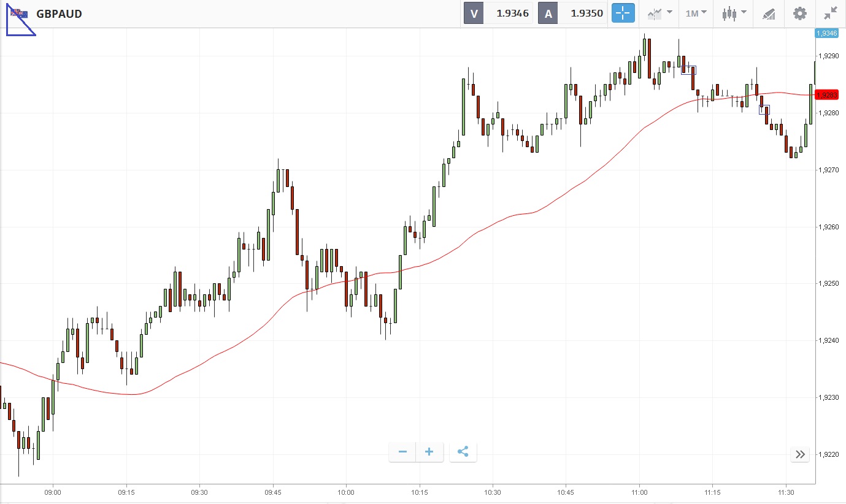Viewport: 846px width, 504px height.
Task: Click the blue 1.9346 current price label
Action: coord(826,33)
